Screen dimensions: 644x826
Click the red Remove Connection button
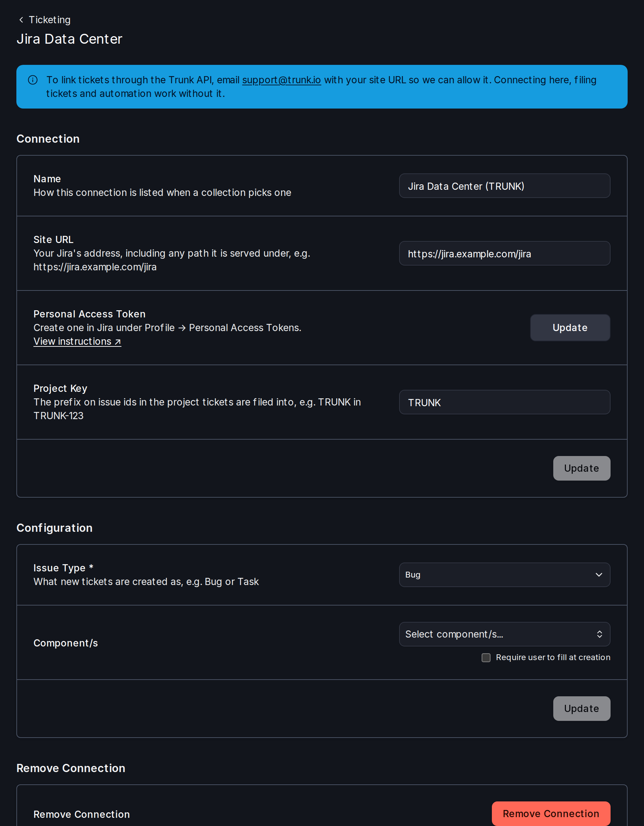point(551,813)
